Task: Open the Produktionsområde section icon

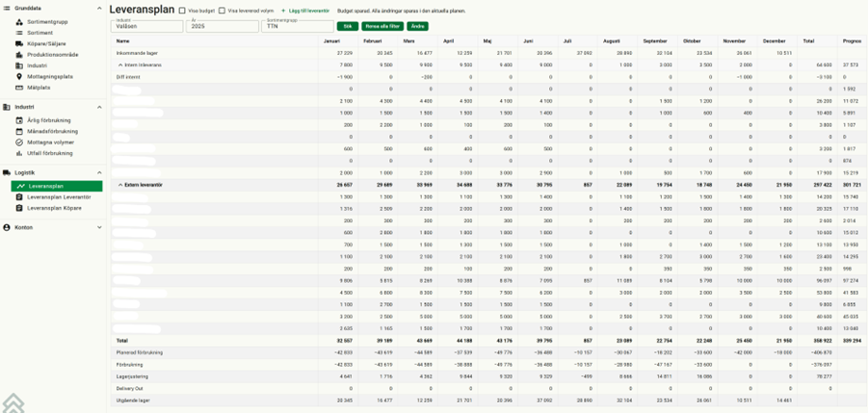Action: click(19, 55)
